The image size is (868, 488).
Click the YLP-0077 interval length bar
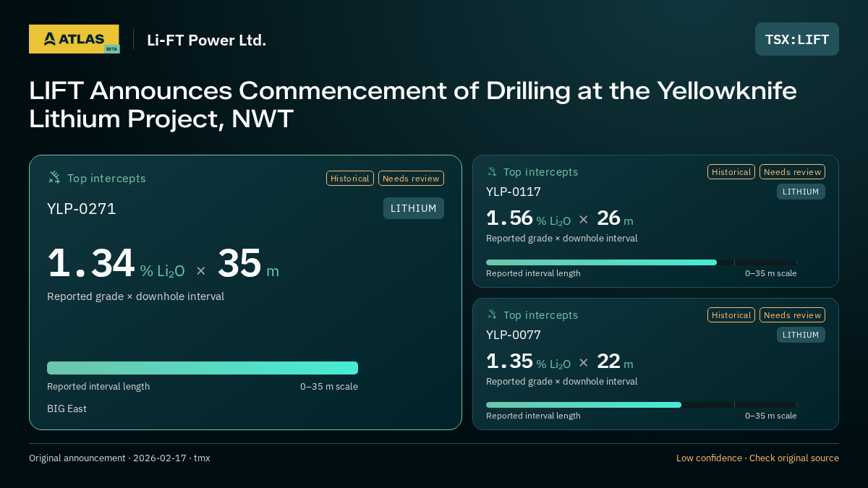(x=642, y=405)
